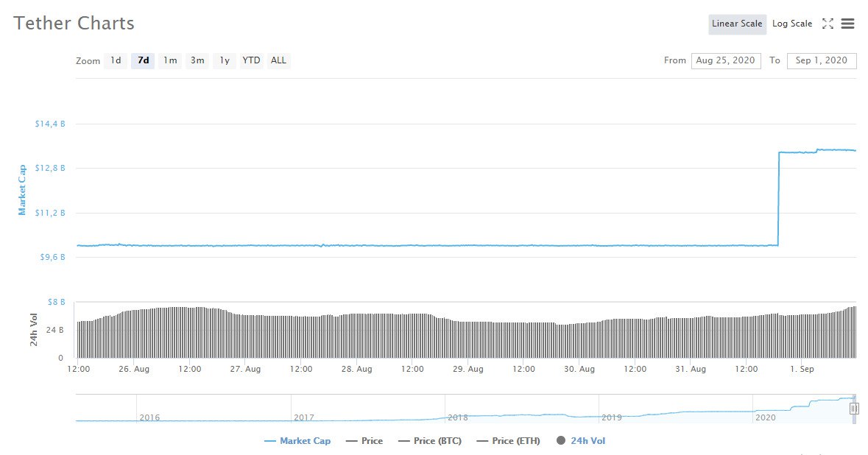Set zoom range to 1y
The height and width of the screenshot is (455, 868).
pos(225,60)
